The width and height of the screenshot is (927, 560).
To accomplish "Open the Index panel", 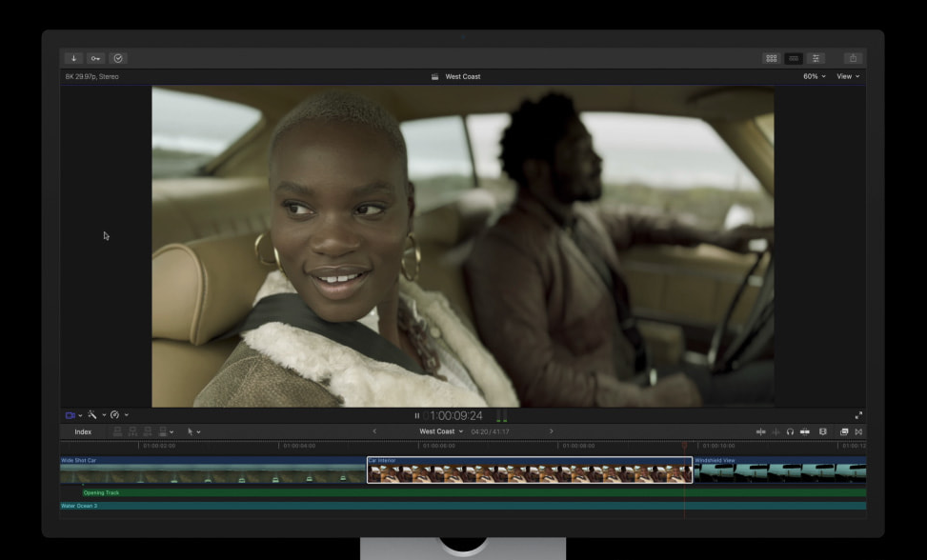I will (x=83, y=431).
